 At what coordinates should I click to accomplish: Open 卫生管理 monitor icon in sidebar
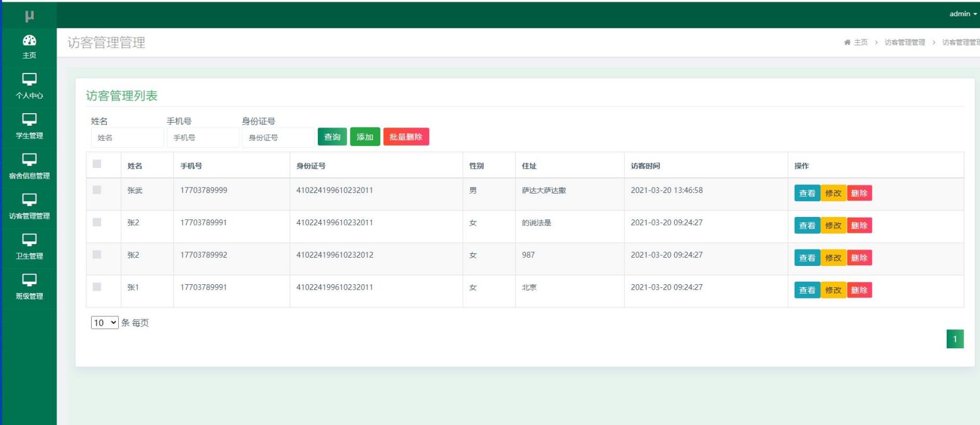pos(29,240)
